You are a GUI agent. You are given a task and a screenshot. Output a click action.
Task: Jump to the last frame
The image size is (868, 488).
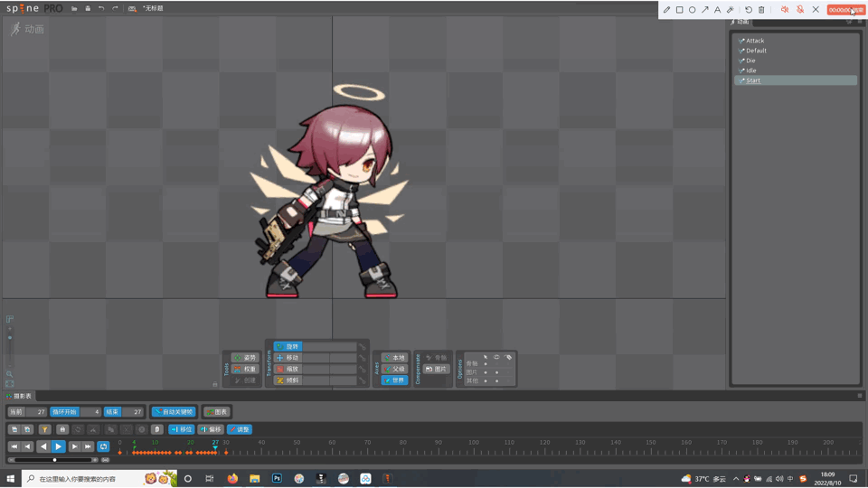(88, 446)
